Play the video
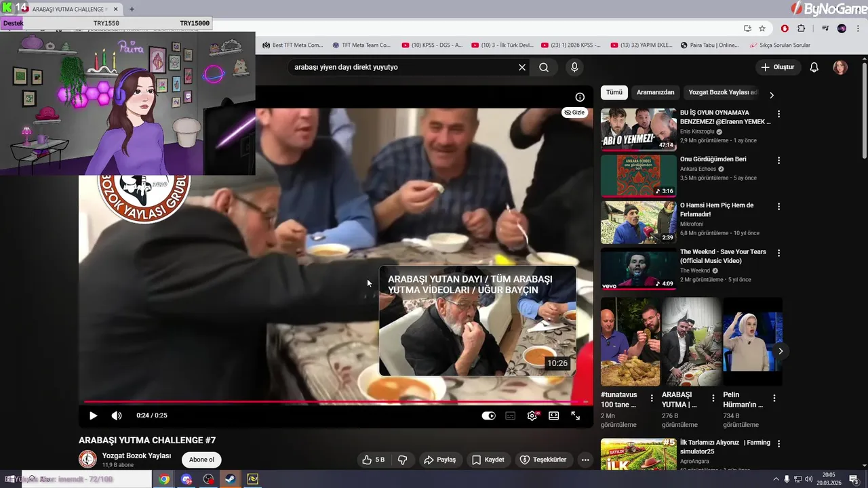The image size is (868, 488). 94,415
